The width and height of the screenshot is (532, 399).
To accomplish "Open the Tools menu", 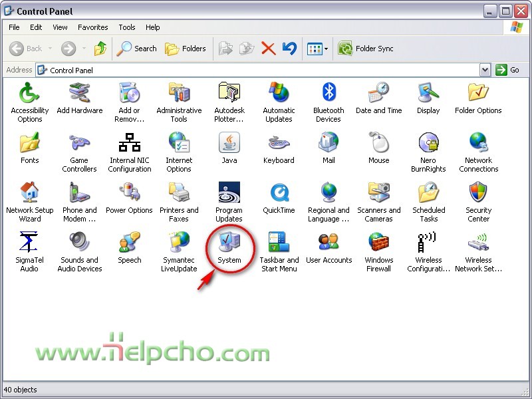I will point(126,27).
